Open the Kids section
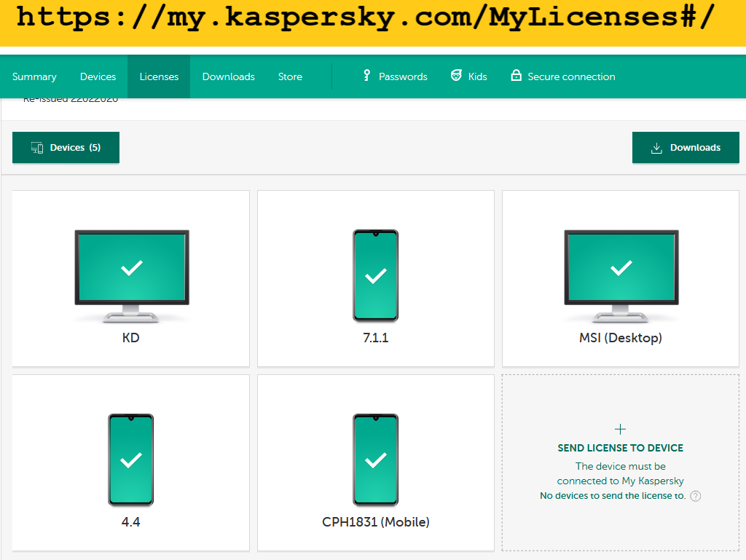This screenshot has height=560, width=746. (x=477, y=76)
